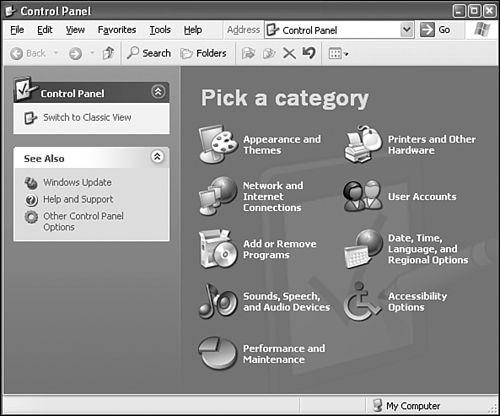500x416 pixels.
Task: Open the Appearance and Themes palette icon
Action: (x=218, y=144)
